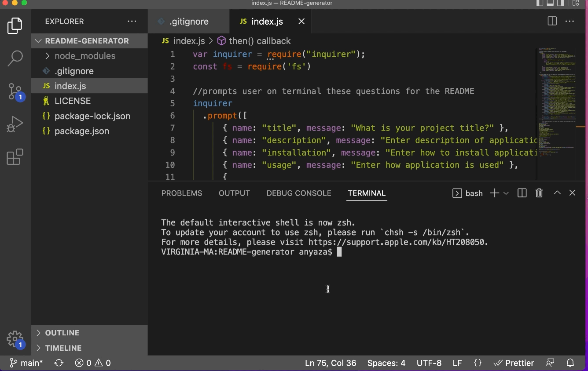Click the Prettier status bar item
Screen dimensions: 588x371
514,363
